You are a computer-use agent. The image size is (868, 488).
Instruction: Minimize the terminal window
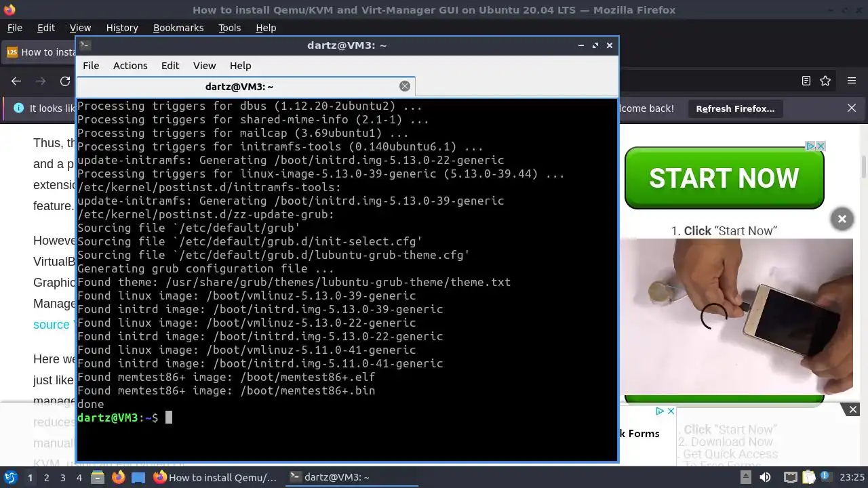(x=581, y=45)
